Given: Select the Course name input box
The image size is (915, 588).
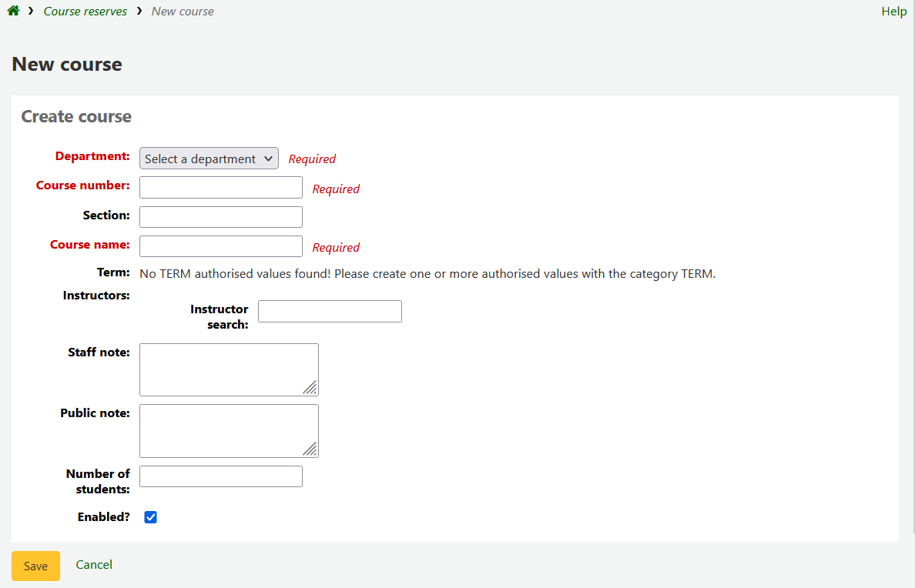Looking at the screenshot, I should [220, 246].
